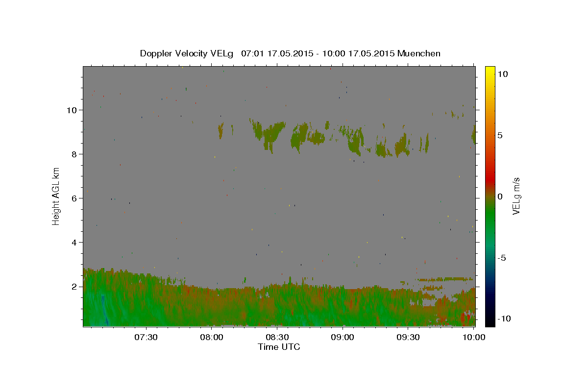Image resolution: width=588 pixels, height=392 pixels.
Task: Click the 'Height AGL km' axis label
Action: pos(56,196)
